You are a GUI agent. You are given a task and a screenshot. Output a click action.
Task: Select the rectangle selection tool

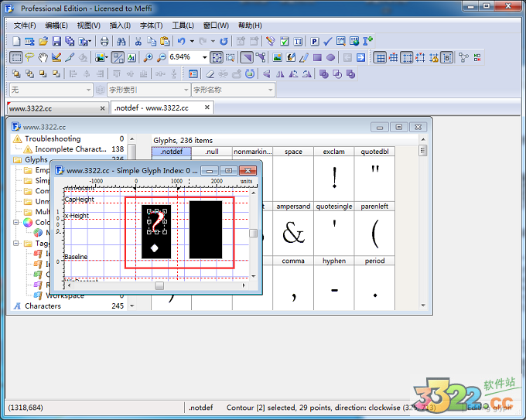[17, 57]
